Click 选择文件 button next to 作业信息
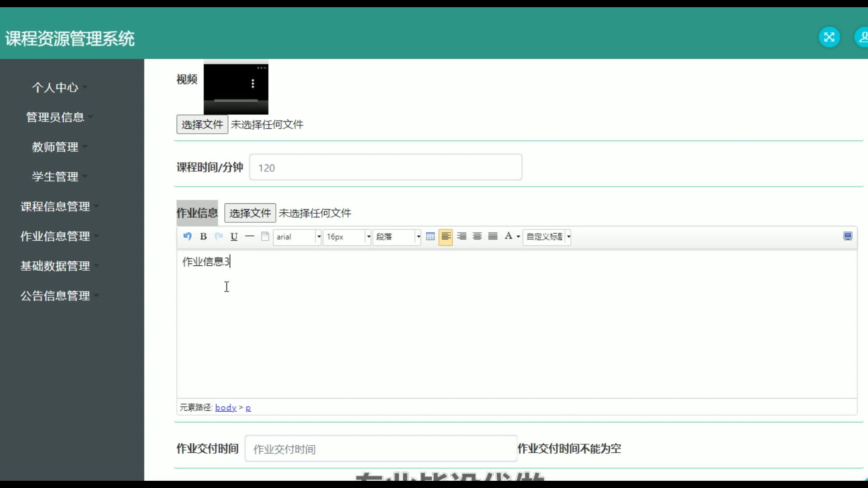Viewport: 868px width, 488px height. coord(250,213)
